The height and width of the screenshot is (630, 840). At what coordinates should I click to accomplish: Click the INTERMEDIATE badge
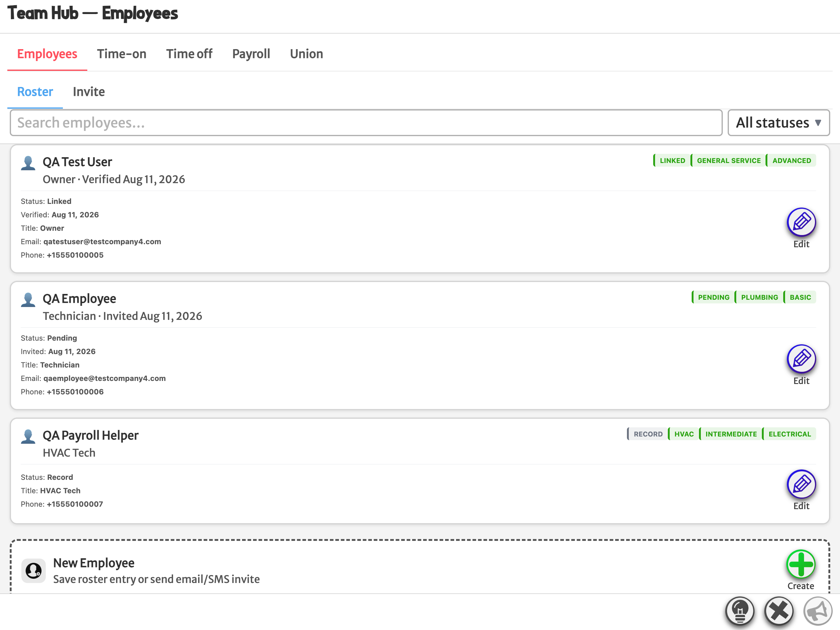click(x=730, y=434)
